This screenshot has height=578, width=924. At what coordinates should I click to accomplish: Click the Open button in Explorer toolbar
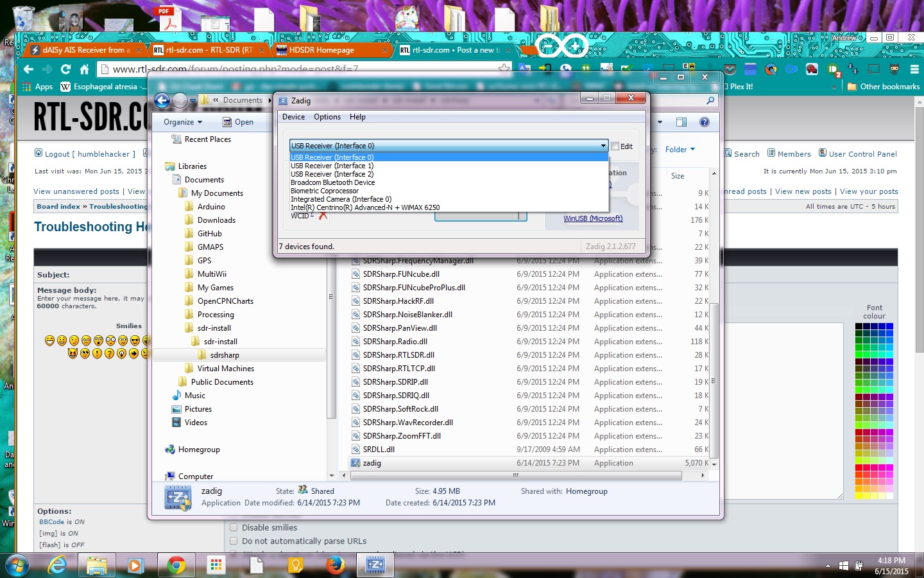238,122
